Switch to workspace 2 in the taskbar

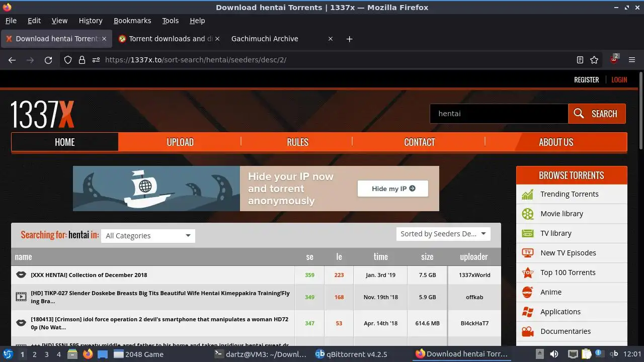(34, 354)
